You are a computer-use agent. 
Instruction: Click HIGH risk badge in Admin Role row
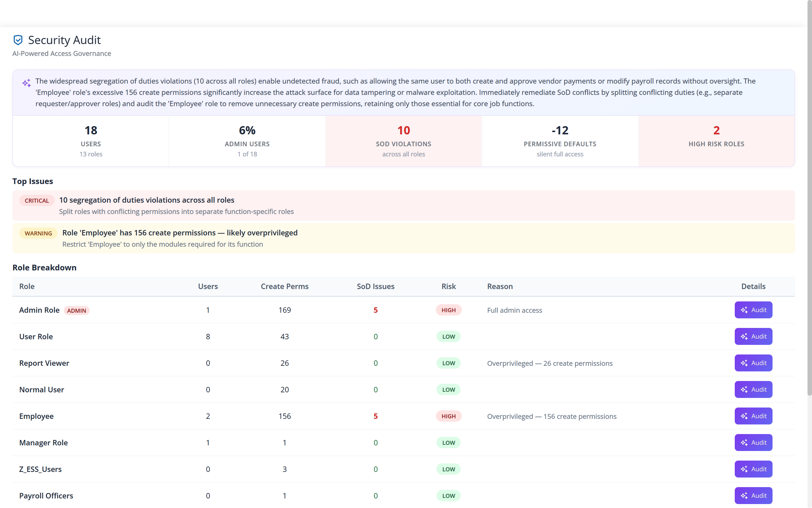coord(449,310)
